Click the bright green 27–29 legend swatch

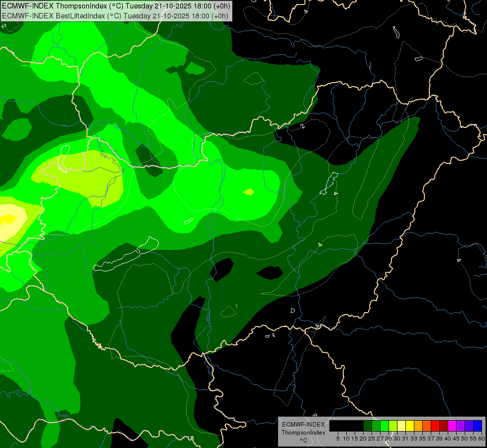point(385,426)
